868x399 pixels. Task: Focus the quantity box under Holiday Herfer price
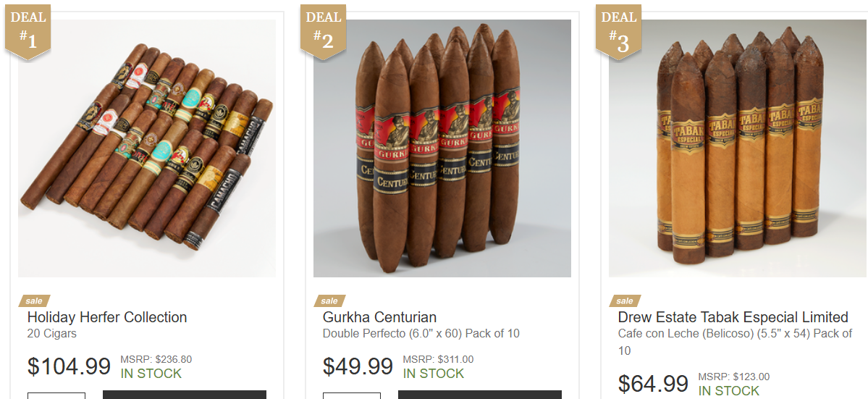click(x=56, y=395)
